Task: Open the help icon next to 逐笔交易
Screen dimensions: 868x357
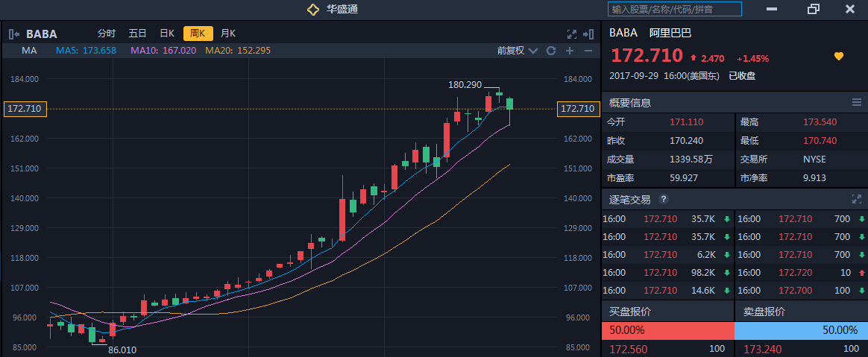Action: tap(664, 199)
